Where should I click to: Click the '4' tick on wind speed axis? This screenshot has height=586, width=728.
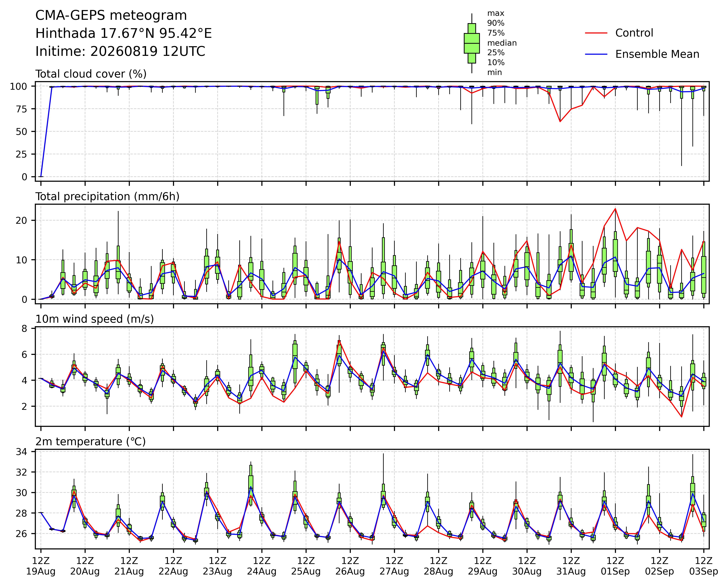pos(25,381)
